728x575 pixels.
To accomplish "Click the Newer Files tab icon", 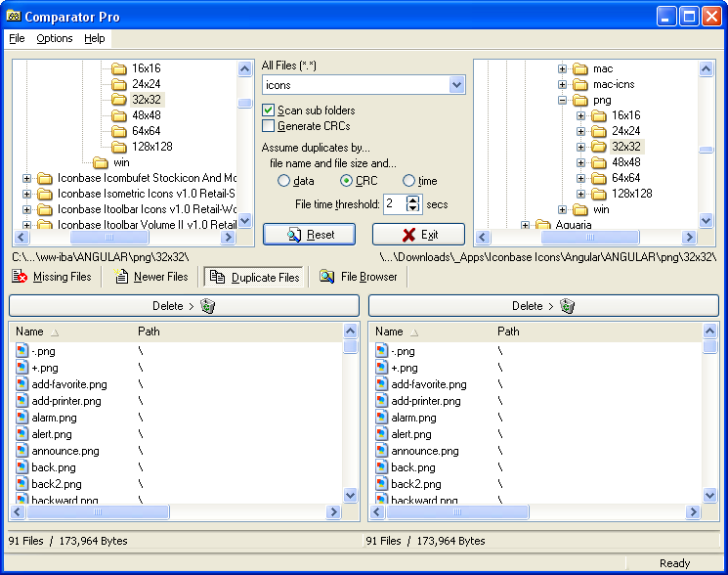I will 121,277.
